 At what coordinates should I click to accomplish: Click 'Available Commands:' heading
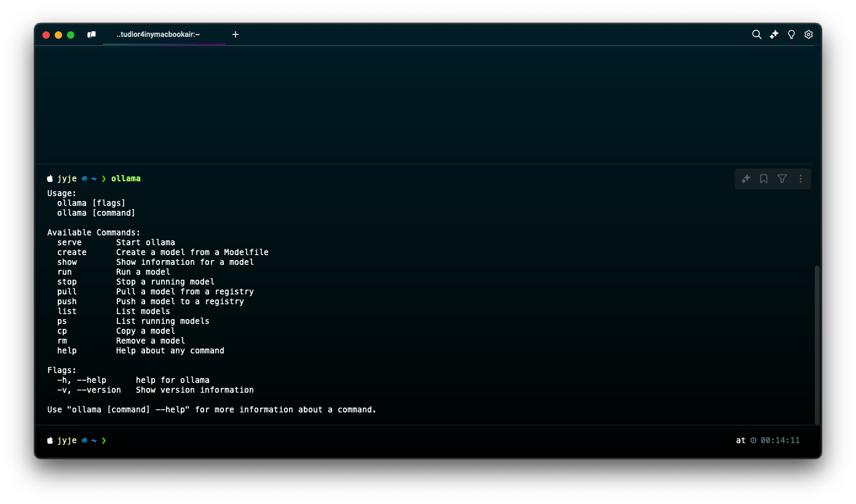pos(94,232)
